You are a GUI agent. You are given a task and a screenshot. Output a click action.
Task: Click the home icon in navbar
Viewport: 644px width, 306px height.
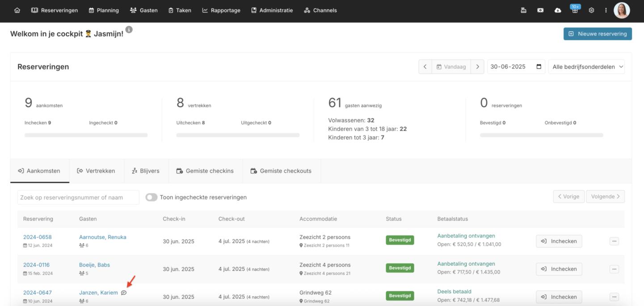tap(17, 10)
